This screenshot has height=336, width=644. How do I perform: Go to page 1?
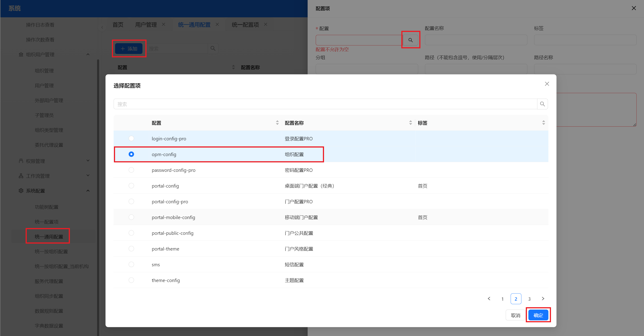click(x=502, y=299)
